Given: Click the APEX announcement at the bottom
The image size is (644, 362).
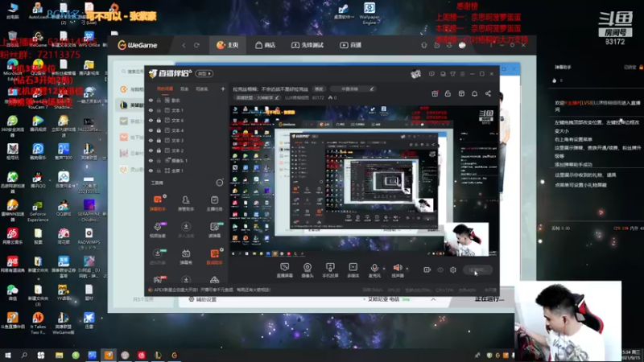Looking at the screenshot, I should [x=209, y=290].
